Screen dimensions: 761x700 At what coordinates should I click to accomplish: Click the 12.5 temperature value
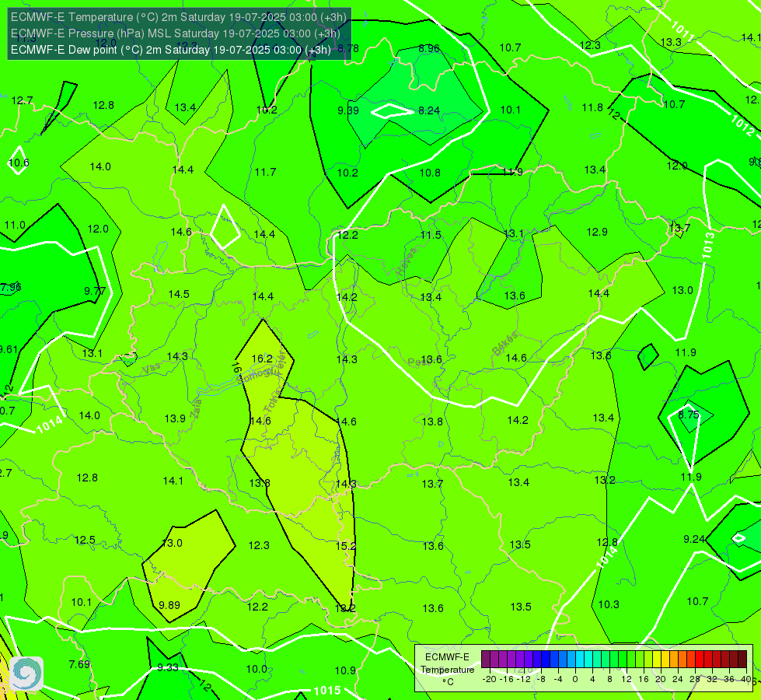pyautogui.click(x=85, y=541)
